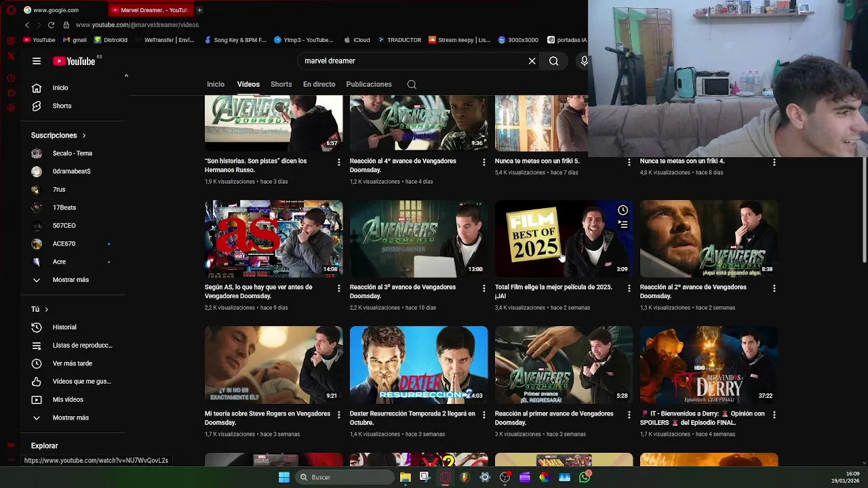This screenshot has width=868, height=488.
Task: Open the Windows Start menu
Action: (x=284, y=477)
